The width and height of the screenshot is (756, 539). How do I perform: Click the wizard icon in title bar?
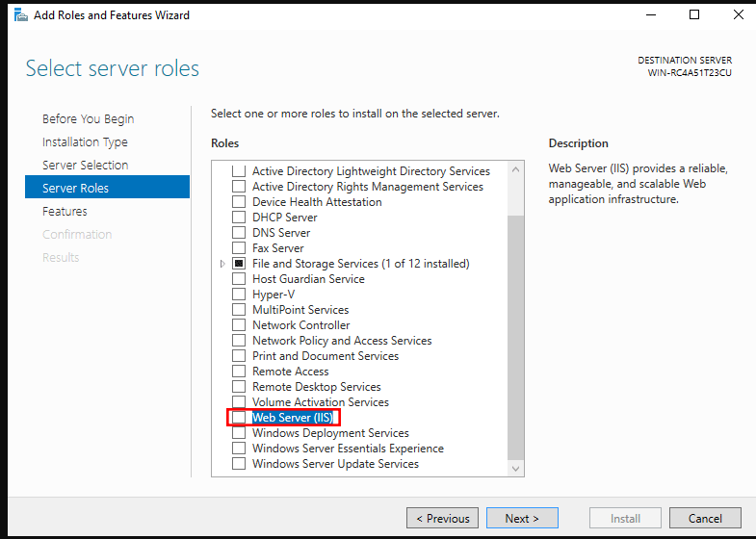21,15
